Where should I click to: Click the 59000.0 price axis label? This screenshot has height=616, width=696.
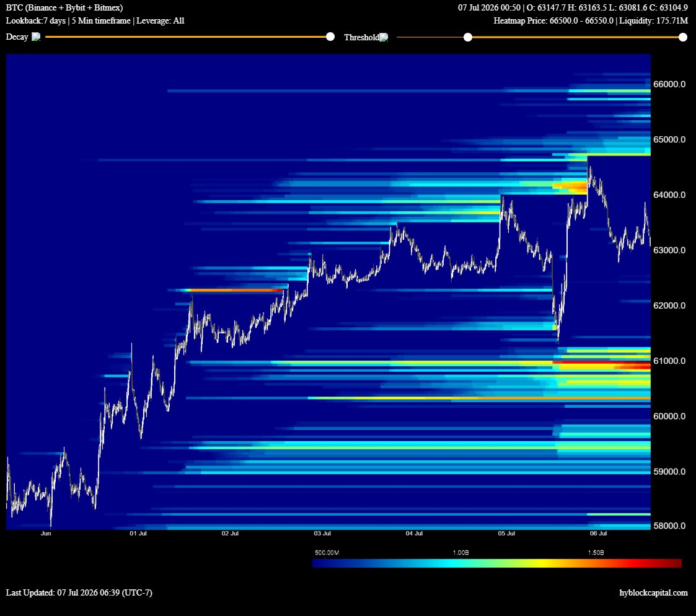point(669,472)
